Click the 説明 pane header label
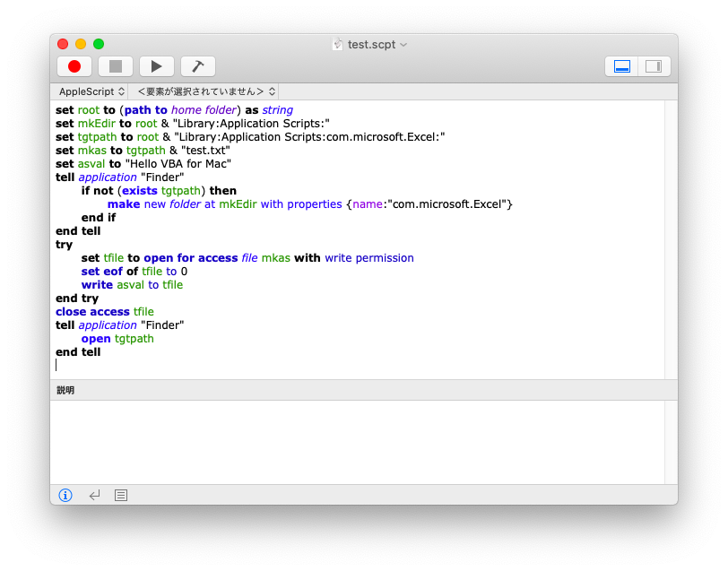The width and height of the screenshot is (728, 571). (x=65, y=390)
